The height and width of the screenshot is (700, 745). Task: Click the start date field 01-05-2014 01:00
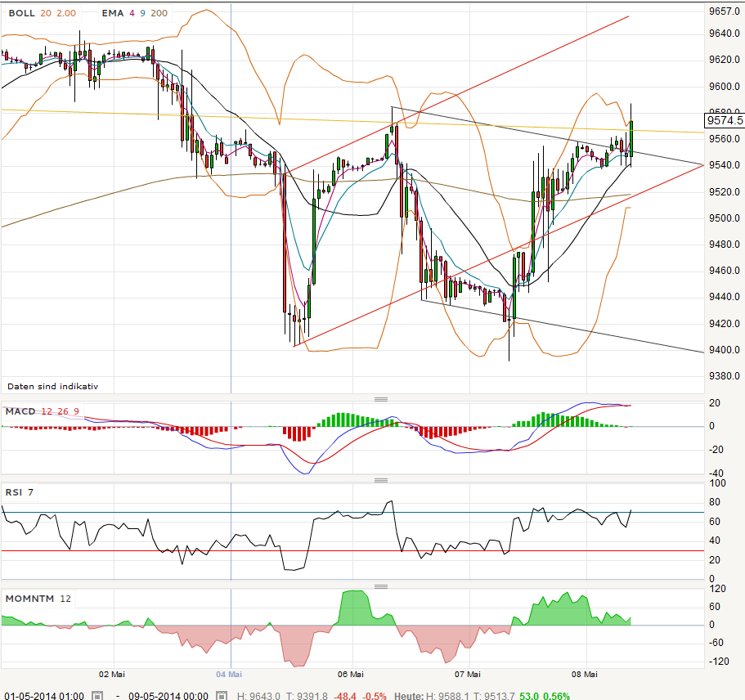(x=44, y=696)
